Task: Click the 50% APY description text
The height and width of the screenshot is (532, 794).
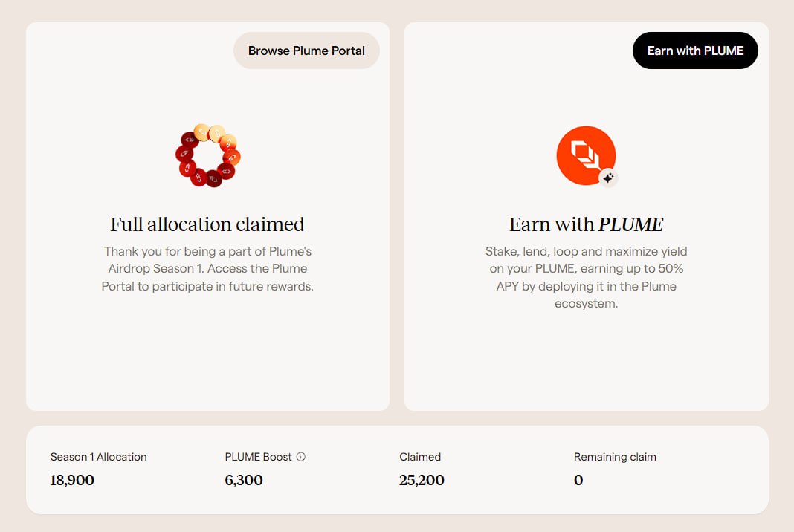Action: point(586,277)
